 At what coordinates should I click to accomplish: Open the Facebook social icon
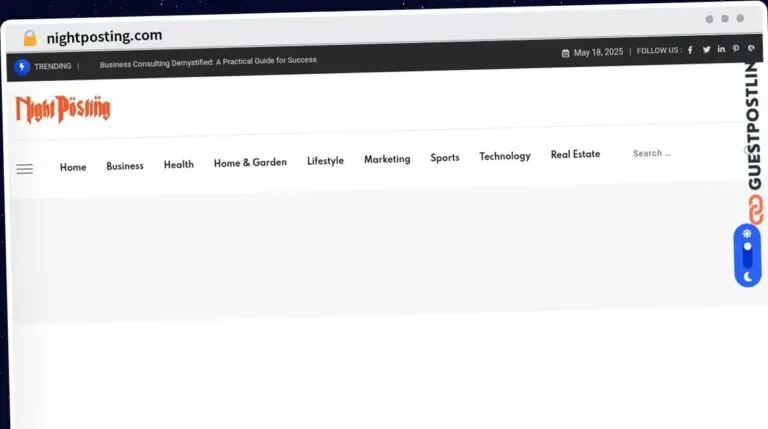(x=690, y=50)
